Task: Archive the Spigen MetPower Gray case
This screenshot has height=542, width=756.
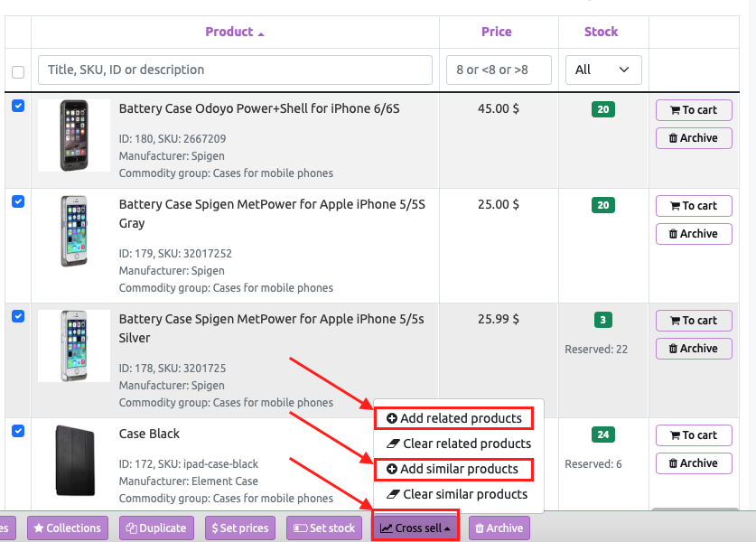Action: pyautogui.click(x=694, y=234)
